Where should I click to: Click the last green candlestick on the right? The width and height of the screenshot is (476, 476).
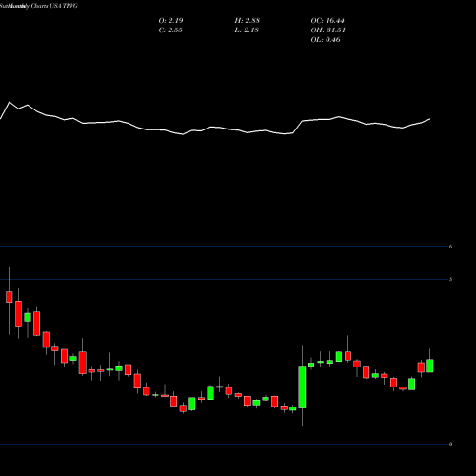click(430, 366)
